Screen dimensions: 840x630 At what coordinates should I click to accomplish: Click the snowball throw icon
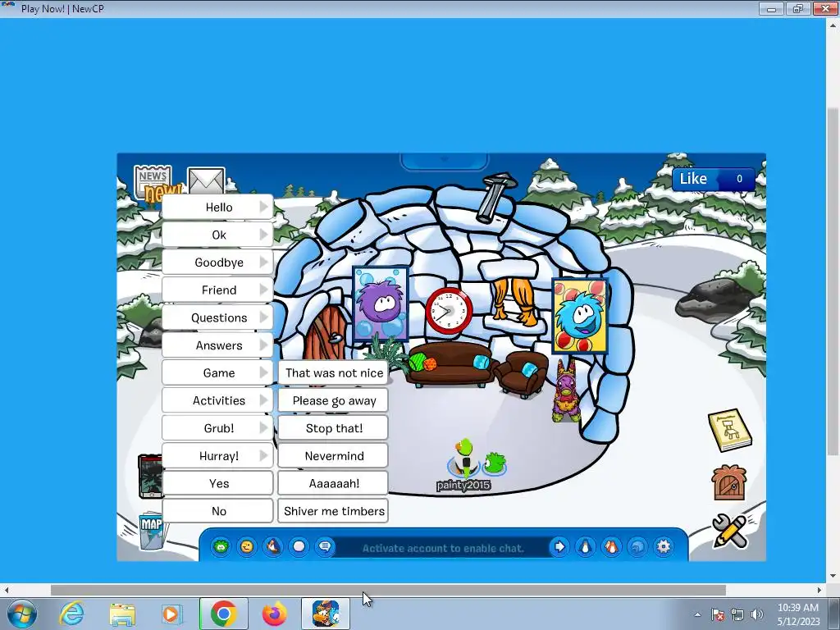pyautogui.click(x=299, y=546)
